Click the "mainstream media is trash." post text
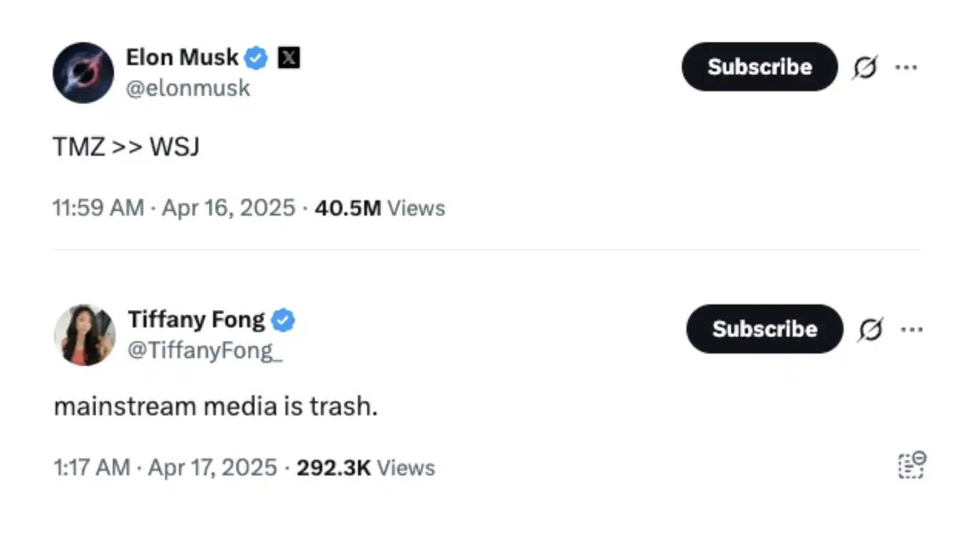The width and height of the screenshot is (980, 545). 216,407
